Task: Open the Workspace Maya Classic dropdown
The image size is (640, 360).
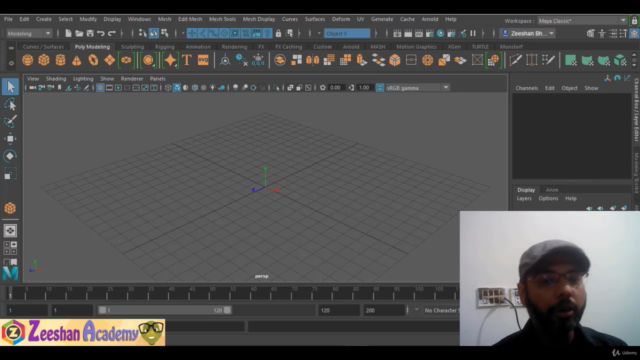Action: pyautogui.click(x=582, y=20)
